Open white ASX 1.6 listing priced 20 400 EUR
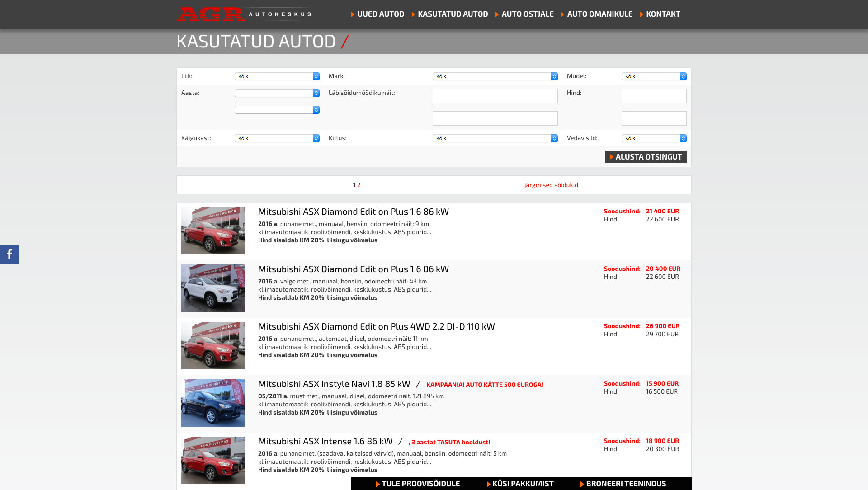 click(353, 269)
